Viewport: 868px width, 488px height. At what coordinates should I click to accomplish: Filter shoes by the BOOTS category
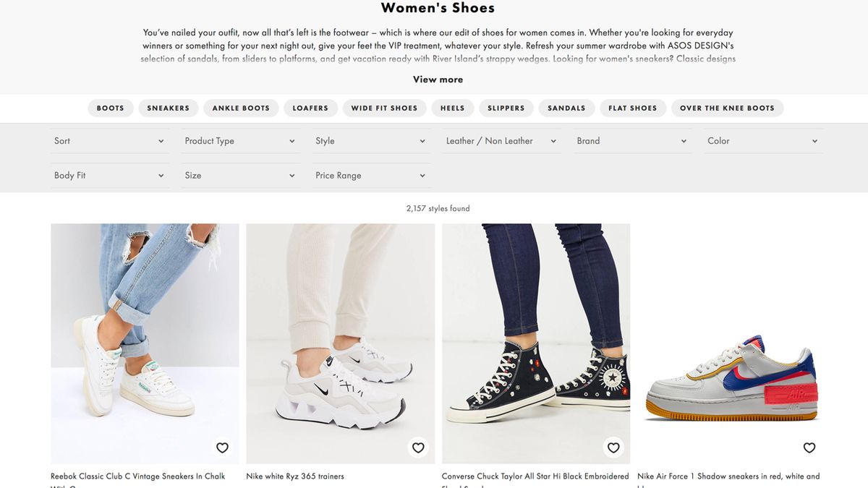110,107
